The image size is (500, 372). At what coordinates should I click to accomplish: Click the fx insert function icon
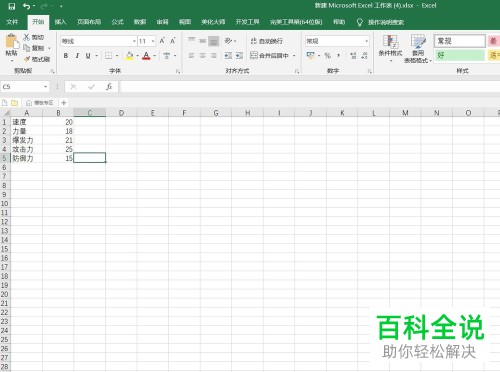point(109,87)
